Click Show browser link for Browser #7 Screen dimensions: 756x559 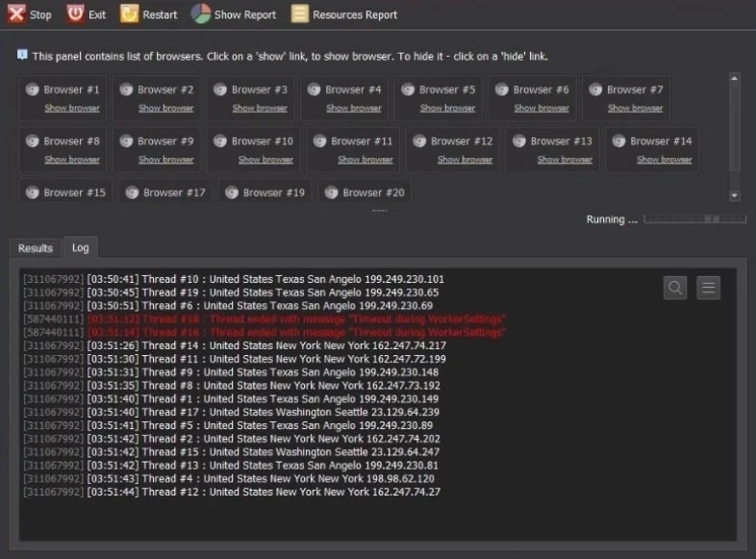[636, 108]
